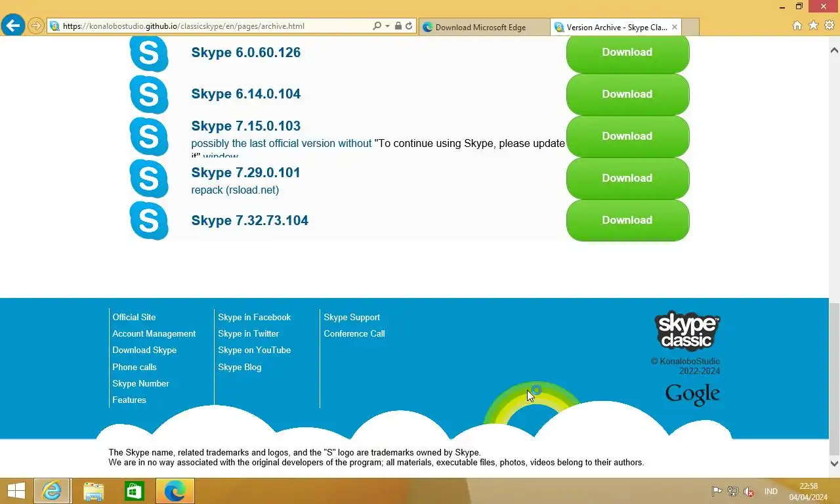
Task: Open Account Management footer link
Action: pos(154,333)
